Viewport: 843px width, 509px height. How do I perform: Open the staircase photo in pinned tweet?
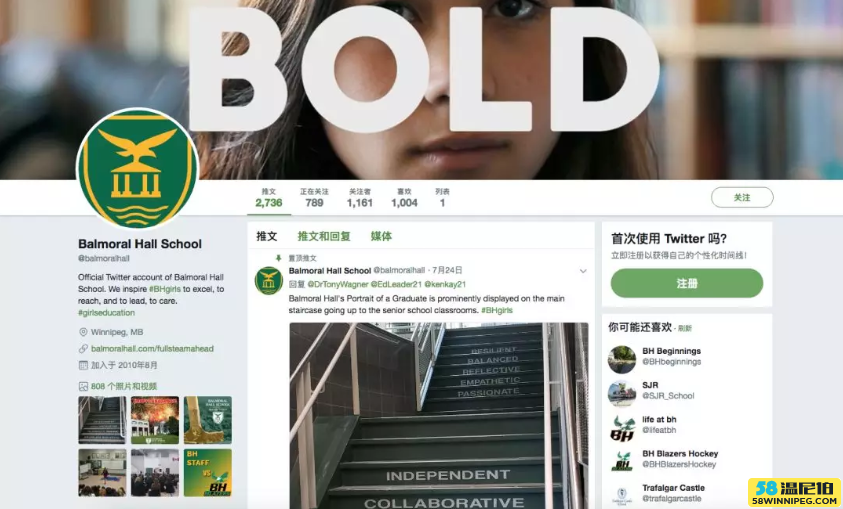(439, 415)
